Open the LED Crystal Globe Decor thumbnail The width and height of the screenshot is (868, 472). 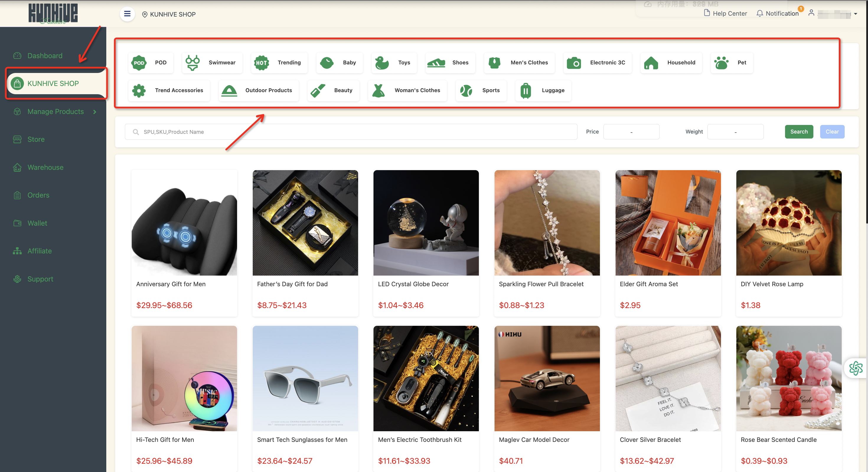coord(425,223)
